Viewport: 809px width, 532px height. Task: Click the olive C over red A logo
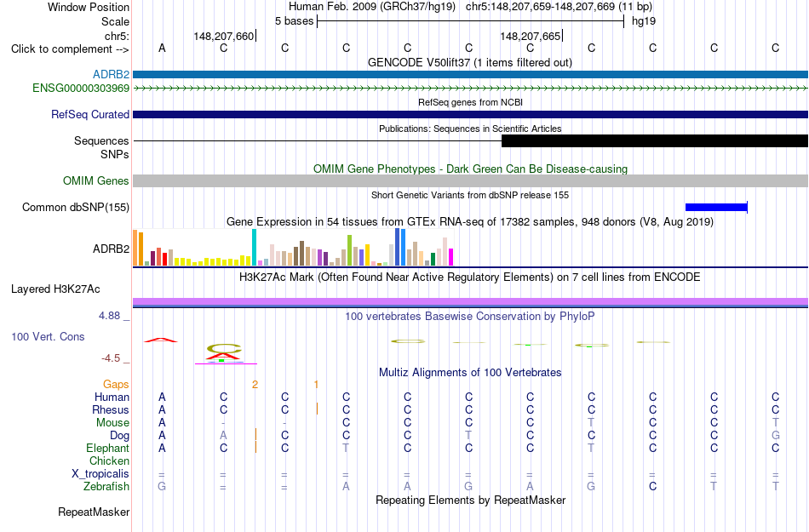click(224, 348)
